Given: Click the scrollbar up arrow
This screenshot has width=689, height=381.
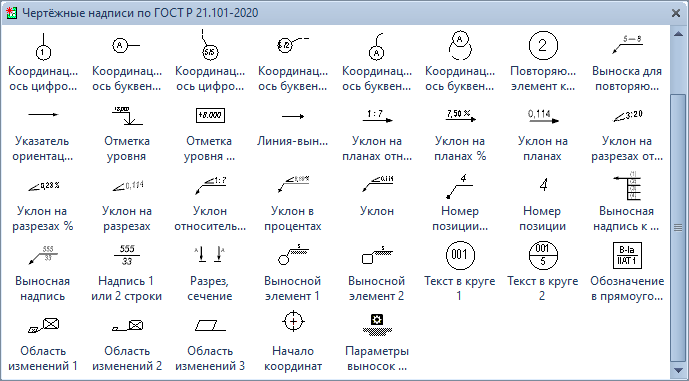Looking at the screenshot, I should [x=678, y=33].
